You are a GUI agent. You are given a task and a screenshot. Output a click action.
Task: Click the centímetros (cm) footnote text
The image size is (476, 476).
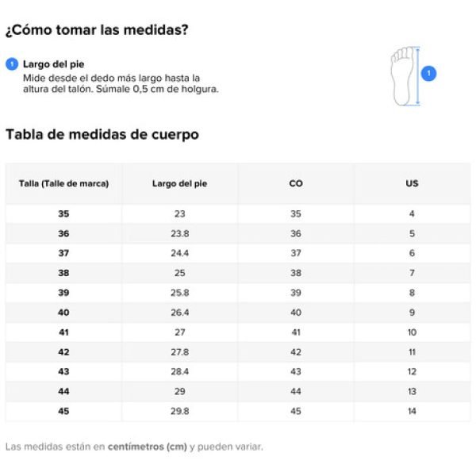click(x=148, y=447)
